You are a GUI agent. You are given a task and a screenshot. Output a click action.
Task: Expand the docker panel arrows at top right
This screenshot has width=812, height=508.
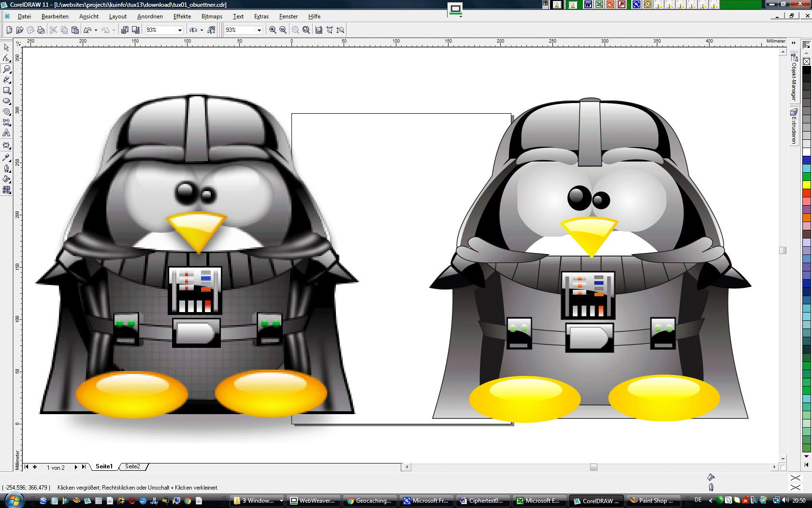(794, 43)
